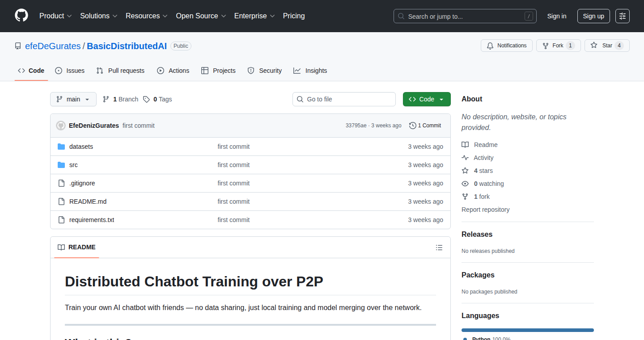Open the .gitignore file
Screen dimensions: 644x340
[x=82, y=183]
